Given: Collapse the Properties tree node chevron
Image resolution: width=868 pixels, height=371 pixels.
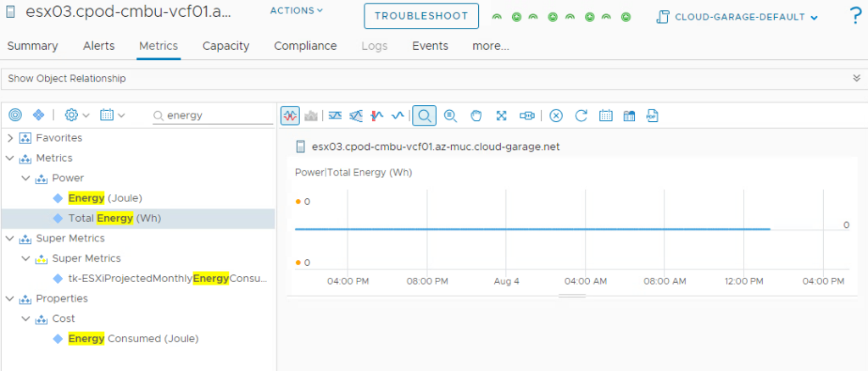Looking at the screenshot, I should click(10, 298).
